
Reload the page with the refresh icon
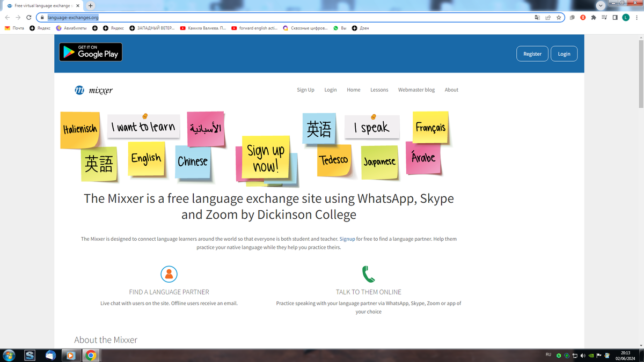28,17
